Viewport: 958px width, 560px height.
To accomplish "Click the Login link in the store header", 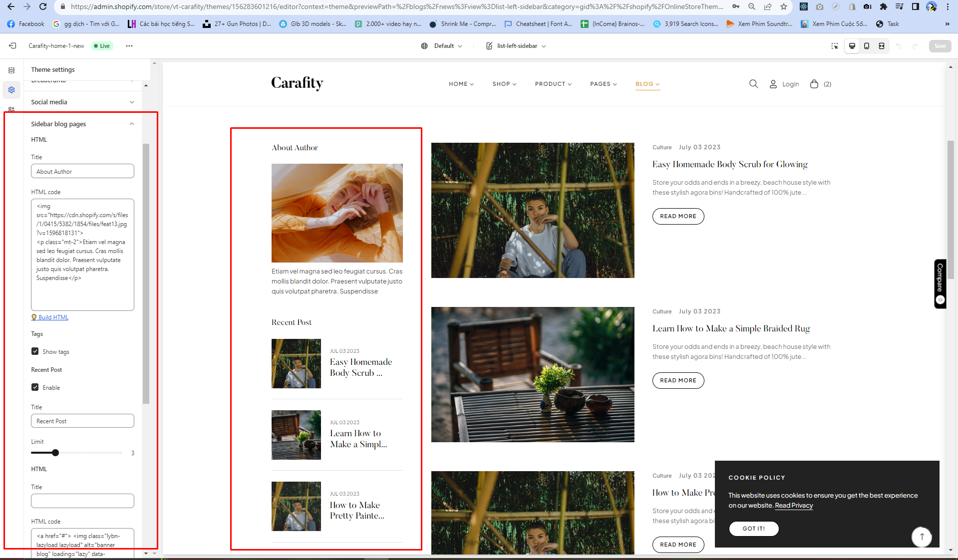I will [790, 84].
